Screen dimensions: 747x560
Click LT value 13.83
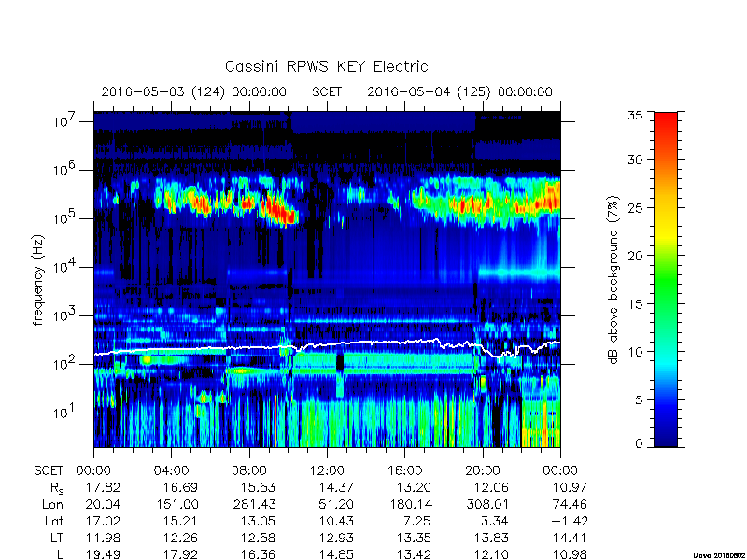click(491, 539)
